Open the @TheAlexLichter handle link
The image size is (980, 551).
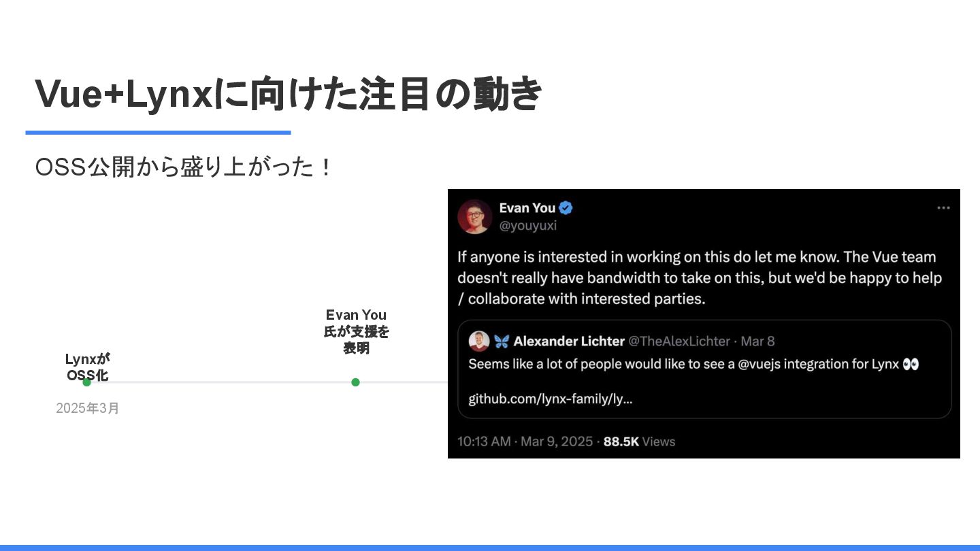click(679, 341)
